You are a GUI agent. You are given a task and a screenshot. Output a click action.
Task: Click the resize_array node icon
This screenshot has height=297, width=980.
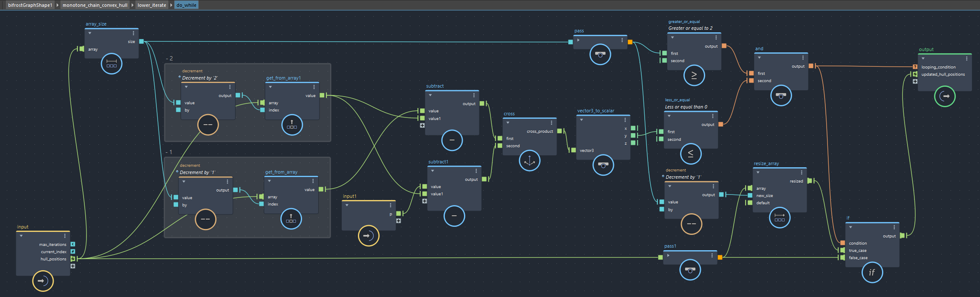click(780, 217)
